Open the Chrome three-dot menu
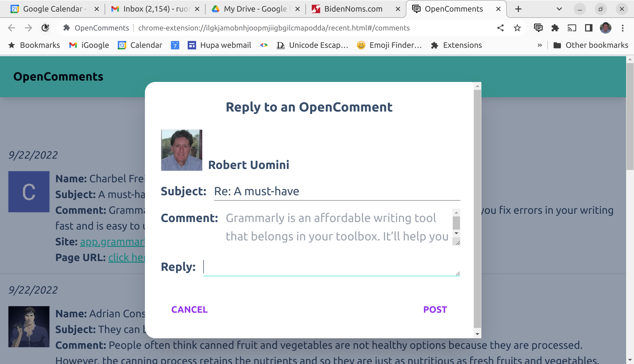Viewport: 634px width, 364px height. coord(622,28)
